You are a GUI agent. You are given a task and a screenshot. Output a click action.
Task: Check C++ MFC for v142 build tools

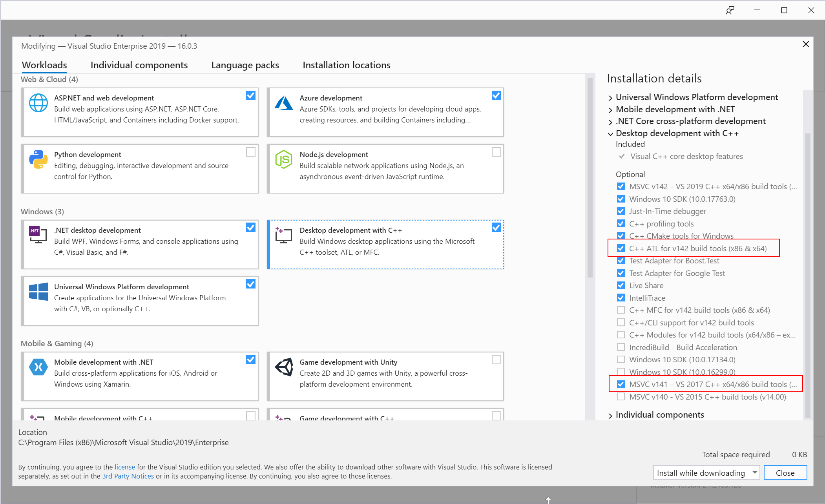coord(621,310)
